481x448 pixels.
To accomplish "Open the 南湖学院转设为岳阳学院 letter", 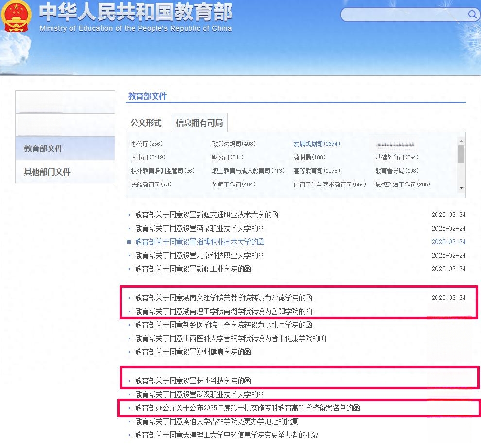I will 224,311.
